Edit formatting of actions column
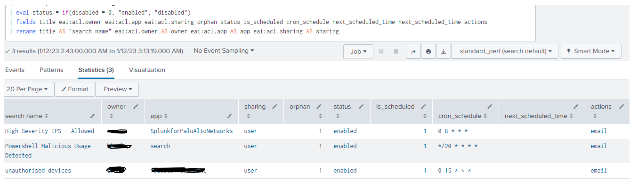644x185 pixels. (622, 107)
